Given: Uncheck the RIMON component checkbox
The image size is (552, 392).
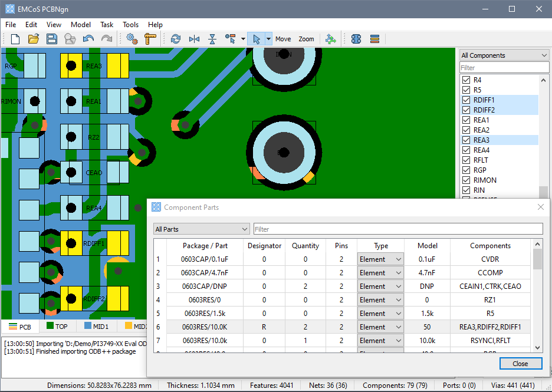Looking at the screenshot, I should [466, 180].
